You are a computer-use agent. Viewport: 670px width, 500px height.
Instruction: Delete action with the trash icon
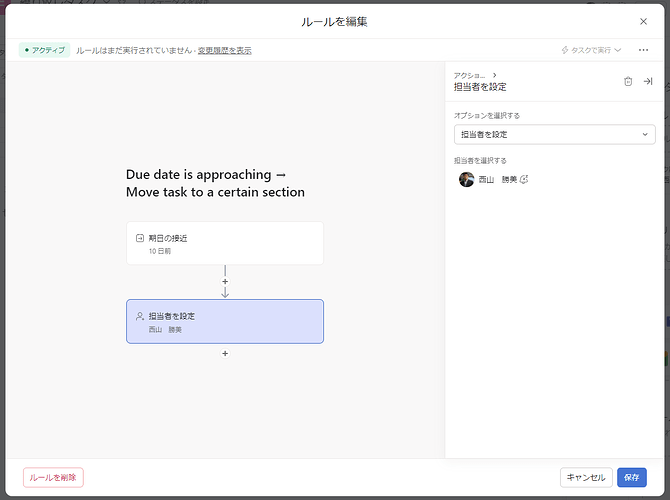[x=628, y=81]
